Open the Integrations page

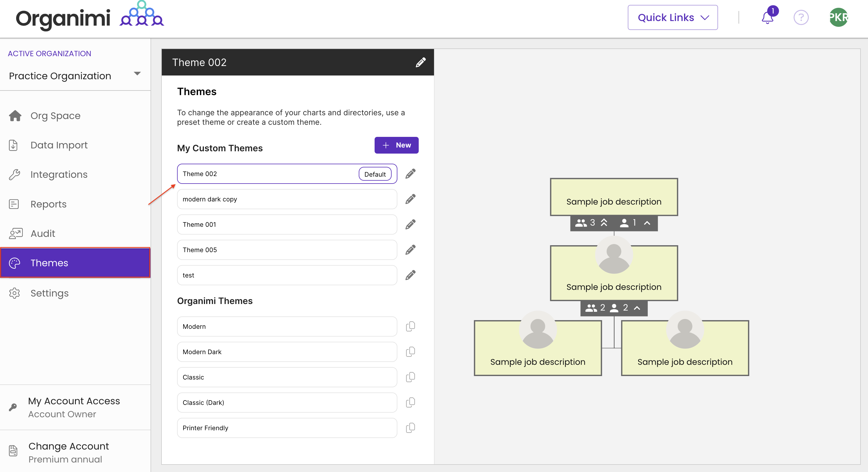point(75,174)
